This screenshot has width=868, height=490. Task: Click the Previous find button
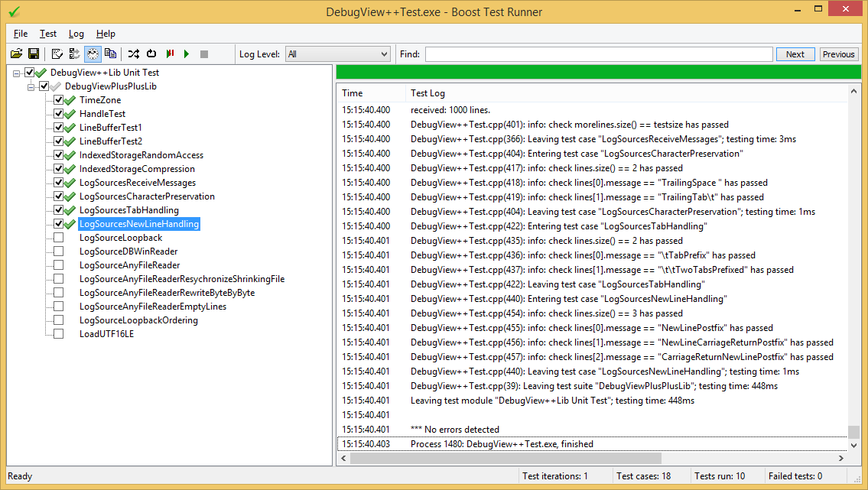[838, 54]
